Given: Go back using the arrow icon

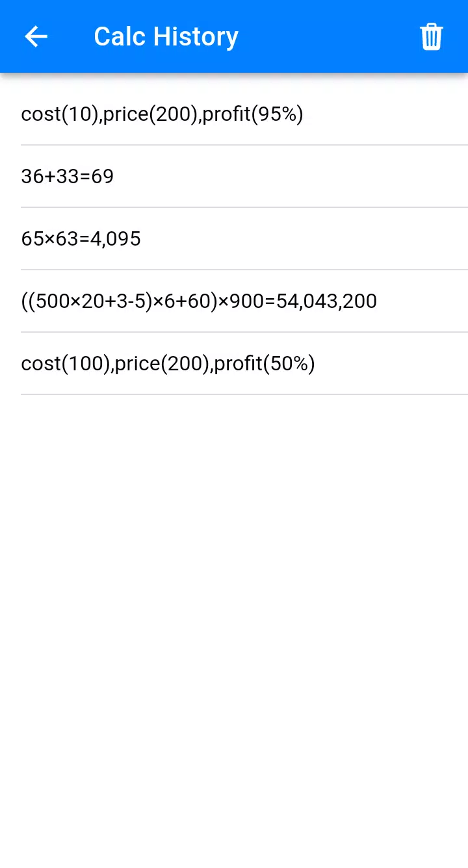Looking at the screenshot, I should point(36,36).
